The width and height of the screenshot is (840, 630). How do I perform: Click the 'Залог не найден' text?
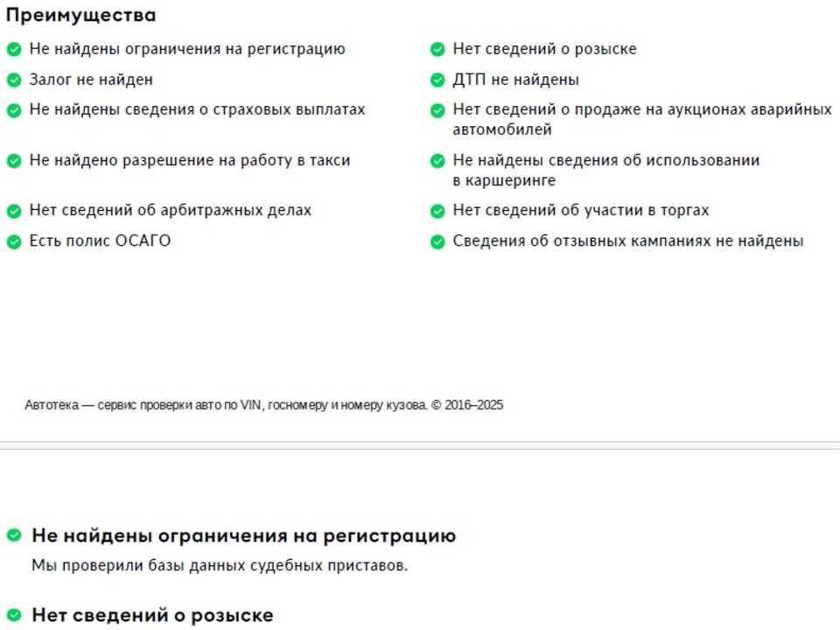pos(91,80)
